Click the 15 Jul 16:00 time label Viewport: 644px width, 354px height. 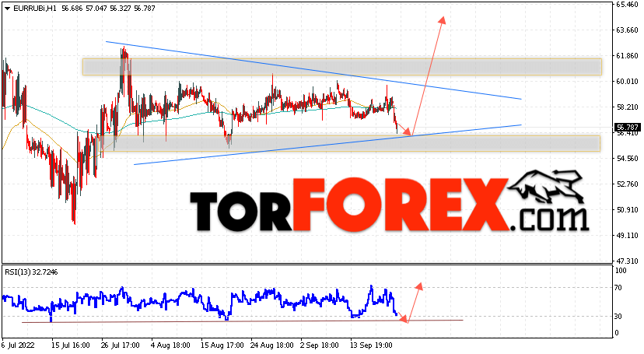(70, 345)
